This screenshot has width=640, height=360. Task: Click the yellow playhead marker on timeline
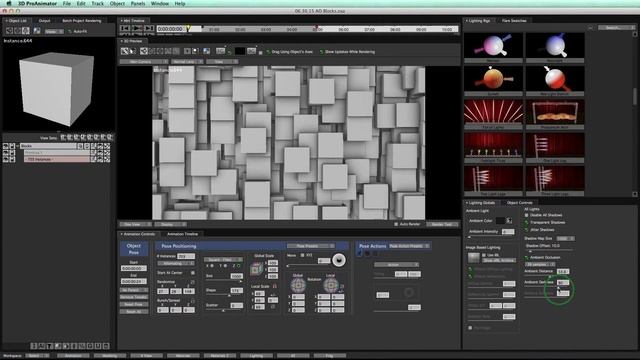188,28
